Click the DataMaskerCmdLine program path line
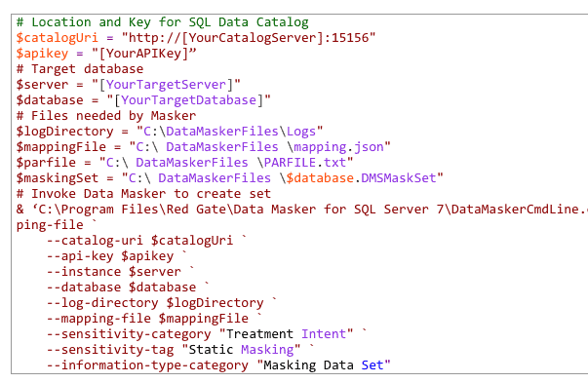 pos(302,210)
